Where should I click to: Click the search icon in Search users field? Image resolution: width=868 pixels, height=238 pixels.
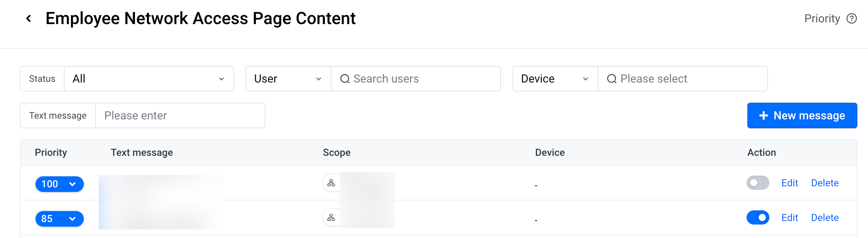345,79
